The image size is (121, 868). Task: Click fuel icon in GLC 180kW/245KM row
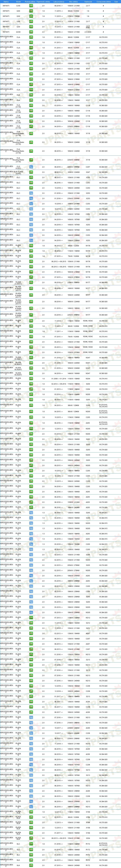[x=31, y=188]
